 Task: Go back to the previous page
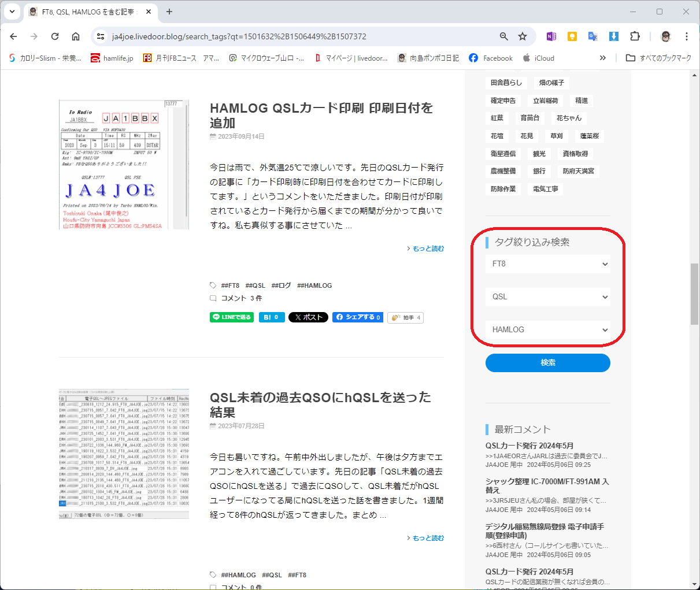13,36
